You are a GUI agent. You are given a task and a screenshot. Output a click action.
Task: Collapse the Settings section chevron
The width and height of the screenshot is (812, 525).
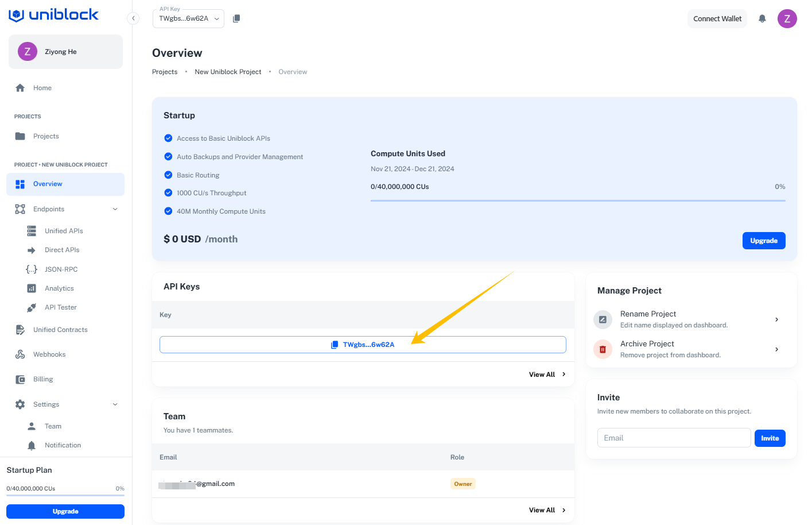click(x=115, y=404)
